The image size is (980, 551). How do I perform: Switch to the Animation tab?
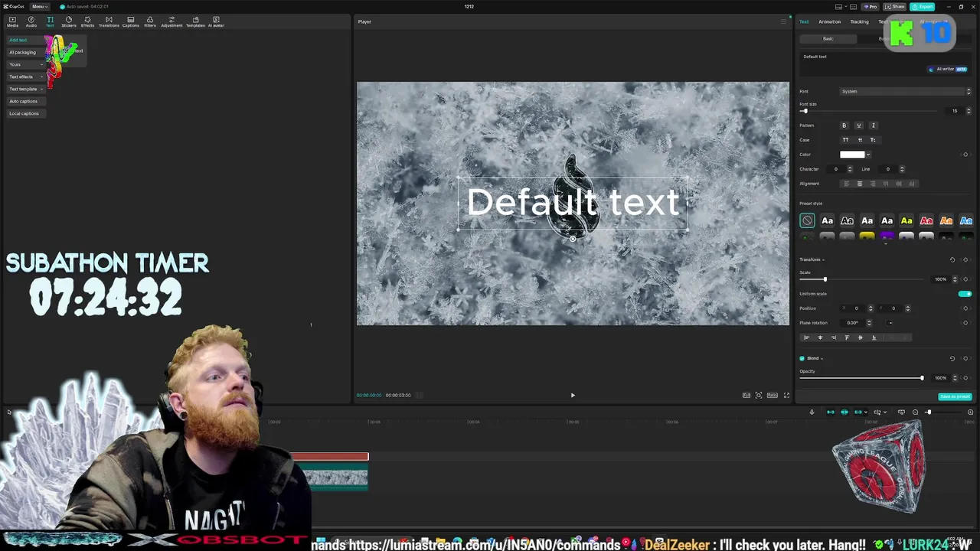[x=829, y=21]
